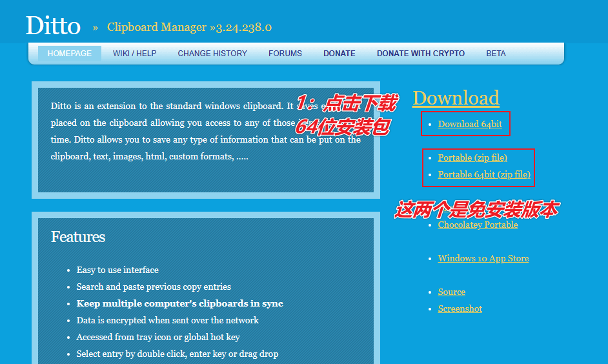Screen dimensions: 608x364
Task: Visit the FORUMS section
Action: (x=285, y=54)
